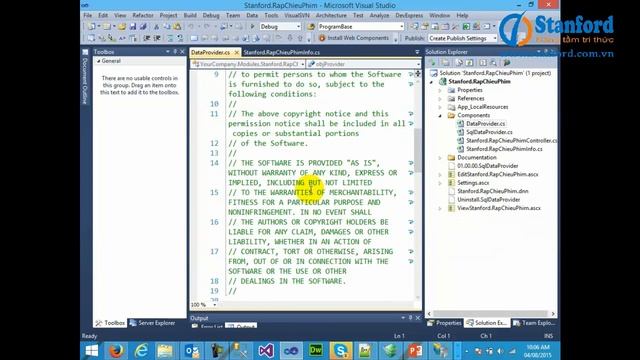The image size is (640, 360).
Task: Open the Create Publish Settings dropdown
Action: point(462,38)
